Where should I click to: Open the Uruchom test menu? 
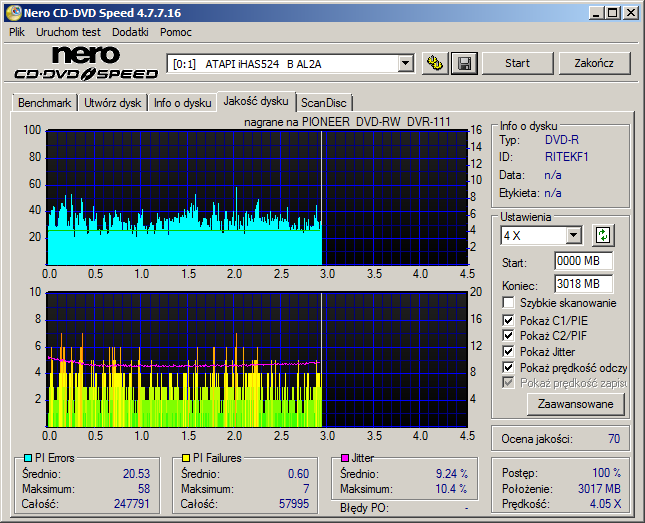68,32
